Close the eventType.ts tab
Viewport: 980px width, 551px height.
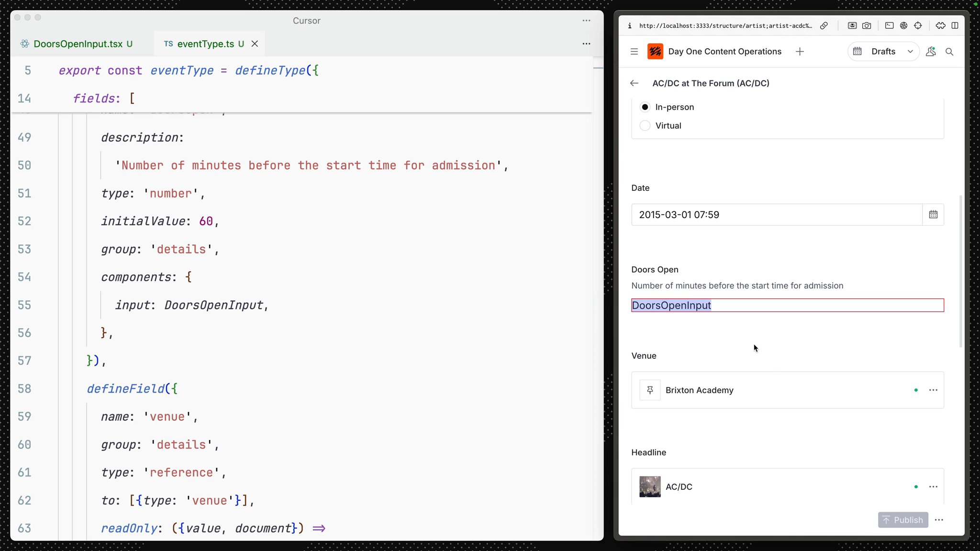pos(255,44)
